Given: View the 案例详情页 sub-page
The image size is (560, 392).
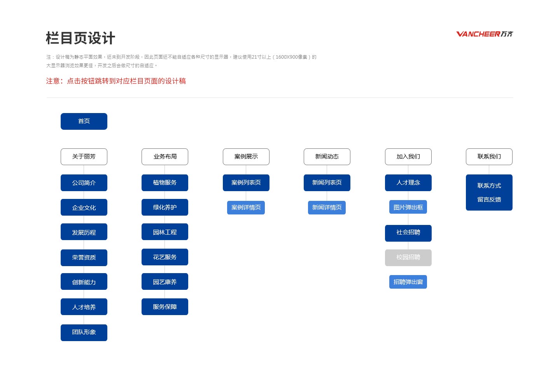Looking at the screenshot, I should (x=246, y=207).
